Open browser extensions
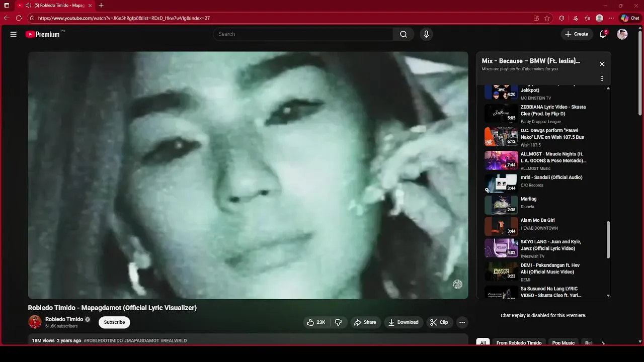Viewport: 644px width, 362px height. (x=562, y=18)
